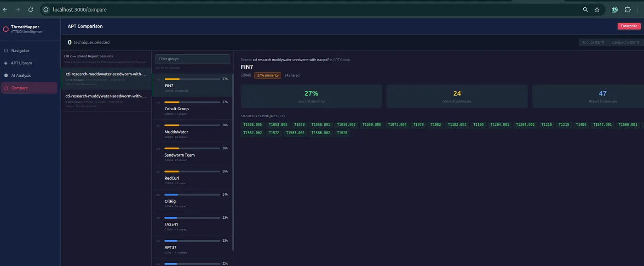Click technique tag T1486
Viewport: 644px width, 266px height.
pos(581,125)
